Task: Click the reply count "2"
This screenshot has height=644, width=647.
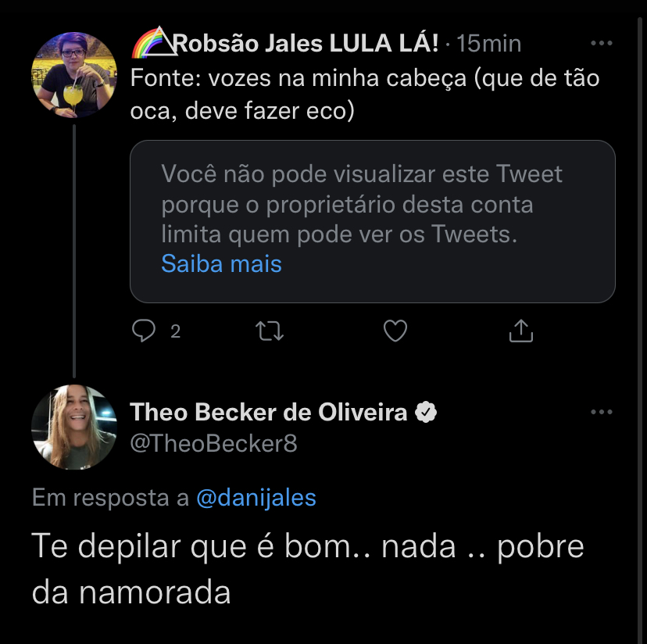Action: point(175,331)
